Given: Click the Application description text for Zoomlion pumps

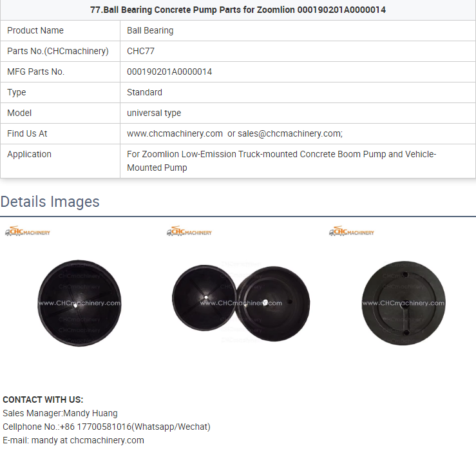Looking at the screenshot, I should tap(281, 160).
